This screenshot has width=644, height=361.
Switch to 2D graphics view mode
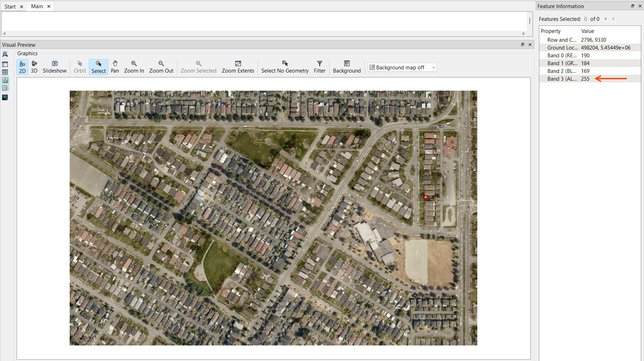(x=22, y=67)
